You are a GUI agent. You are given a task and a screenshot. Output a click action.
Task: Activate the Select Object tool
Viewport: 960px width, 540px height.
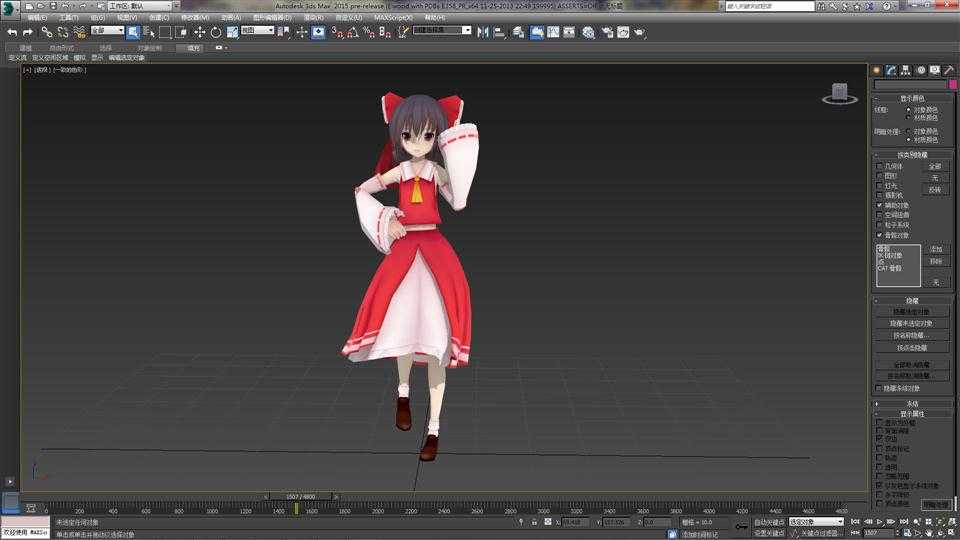pos(133,32)
